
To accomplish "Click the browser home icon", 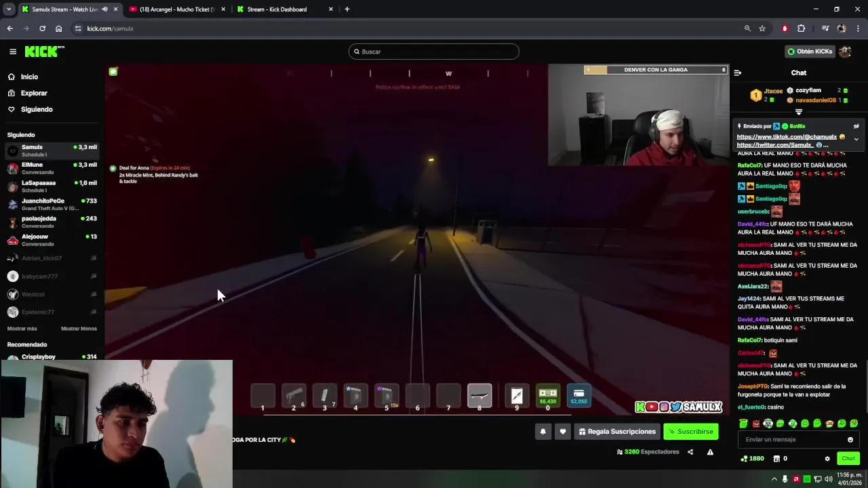I will [59, 28].
